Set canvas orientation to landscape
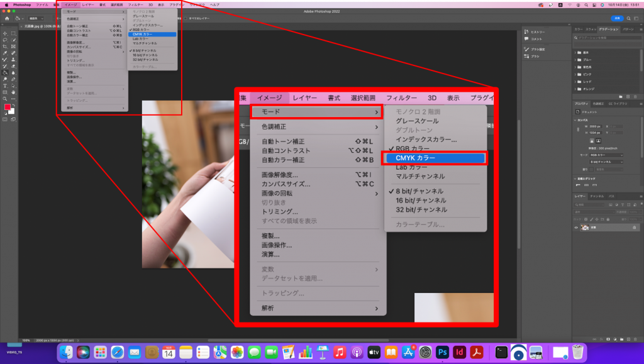This screenshot has height=364, width=644. (598, 140)
